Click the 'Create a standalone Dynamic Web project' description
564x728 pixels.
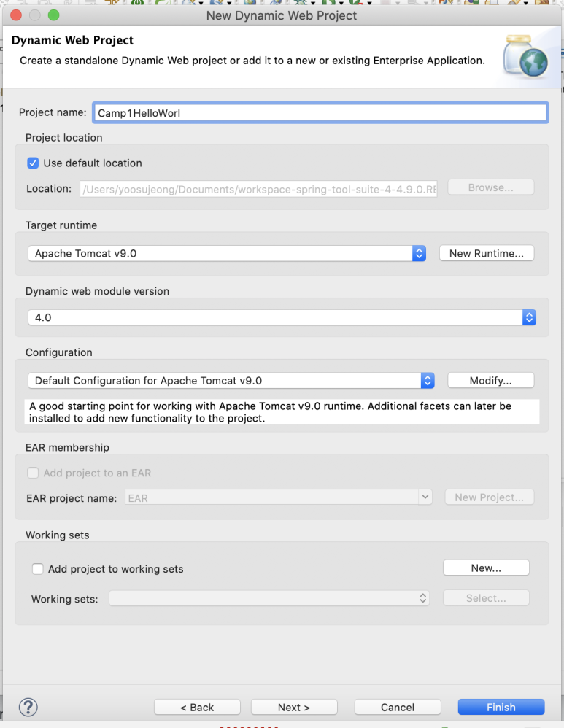pos(252,61)
